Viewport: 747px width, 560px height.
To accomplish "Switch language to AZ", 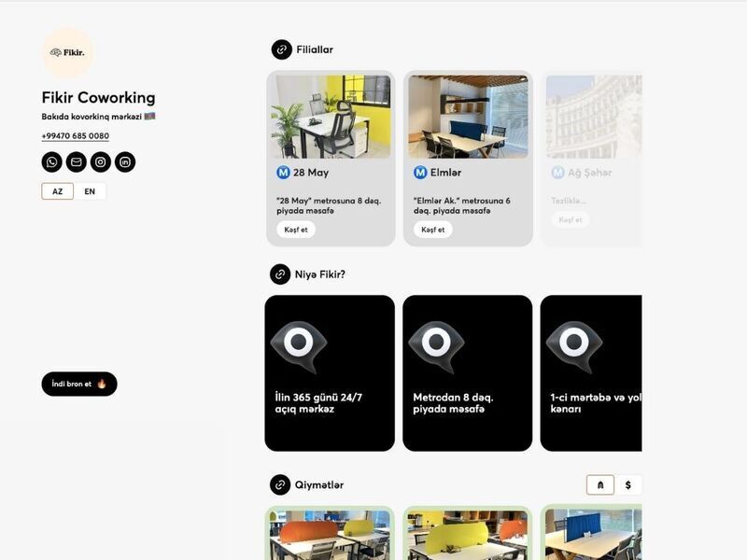I will (58, 191).
